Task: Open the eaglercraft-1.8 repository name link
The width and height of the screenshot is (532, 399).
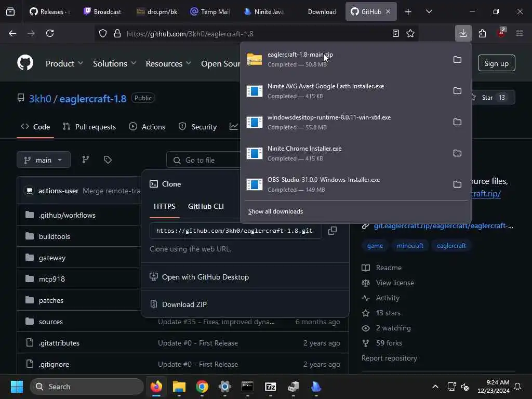Action: coord(92,99)
